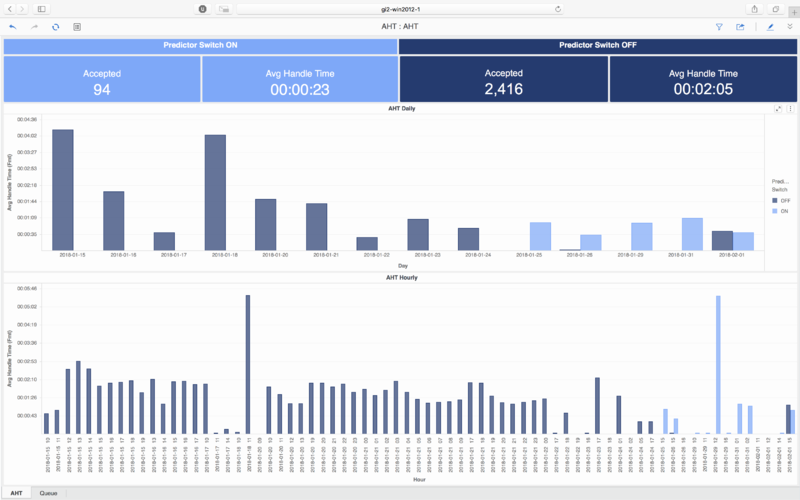Open the filter panel funnel icon
Viewport: 800px width, 500px height.
click(719, 27)
